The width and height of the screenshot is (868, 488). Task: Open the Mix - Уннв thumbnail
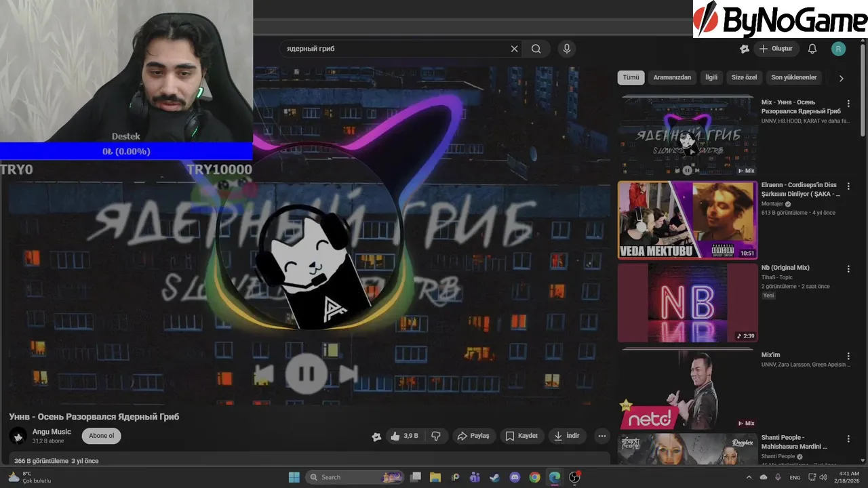[x=687, y=136]
